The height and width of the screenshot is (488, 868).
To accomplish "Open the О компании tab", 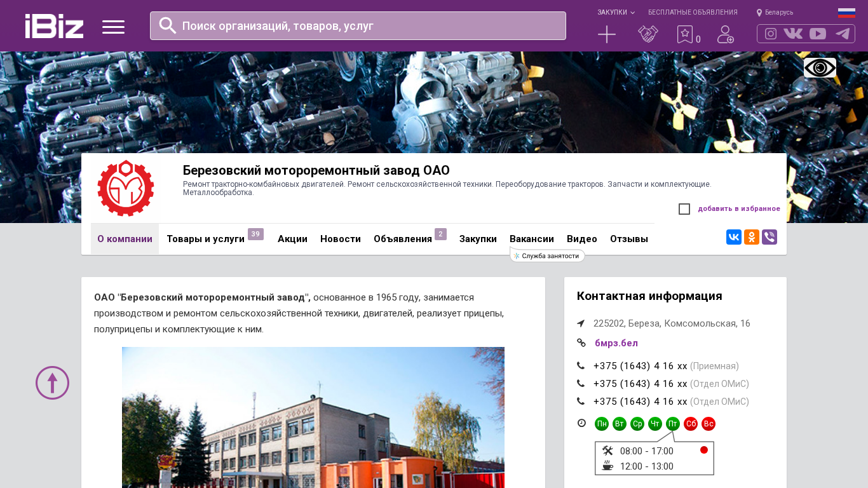I will (x=125, y=239).
